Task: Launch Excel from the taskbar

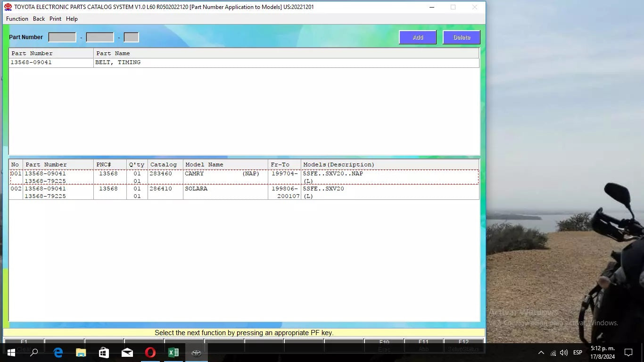Action: point(173,353)
